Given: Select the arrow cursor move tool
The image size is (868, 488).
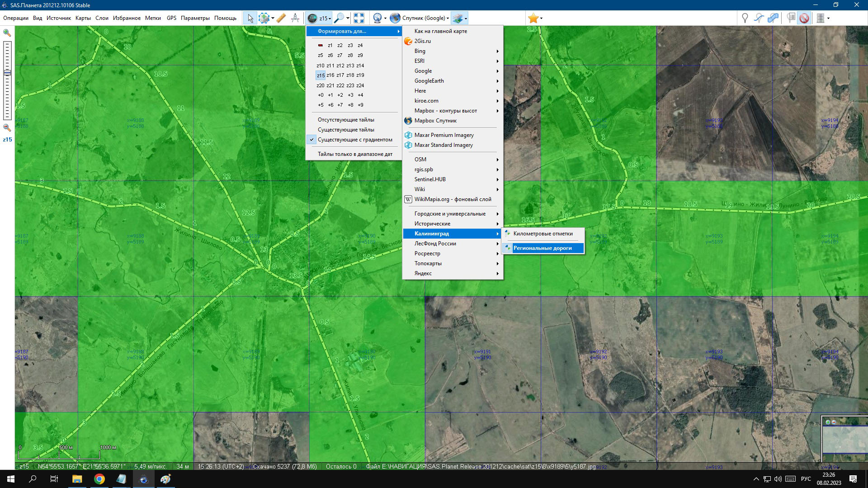Looking at the screenshot, I should tap(250, 18).
